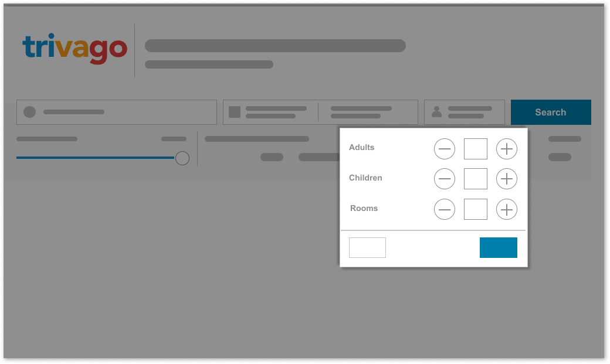Decrease Adults count with minus button
The image size is (610, 364).
[x=445, y=149]
